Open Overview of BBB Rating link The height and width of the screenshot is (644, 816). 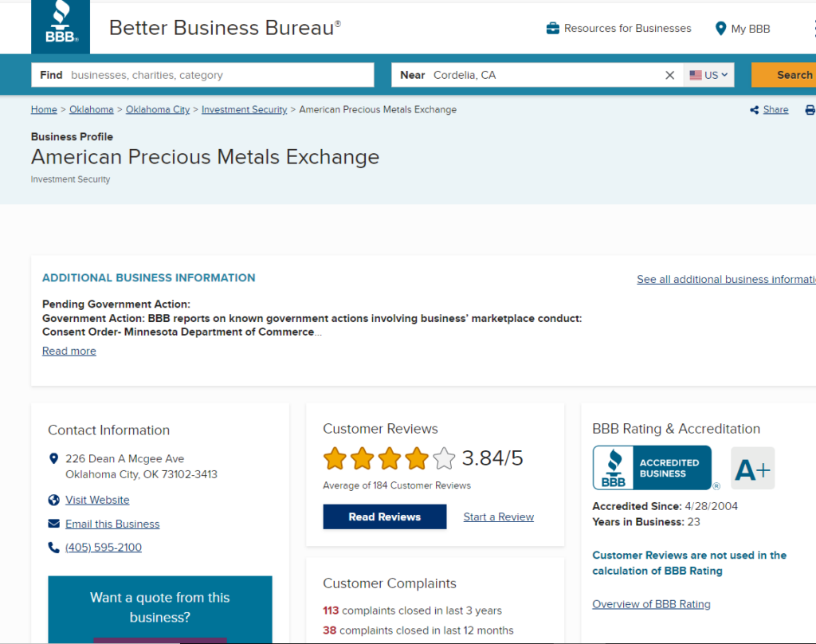pyautogui.click(x=651, y=604)
